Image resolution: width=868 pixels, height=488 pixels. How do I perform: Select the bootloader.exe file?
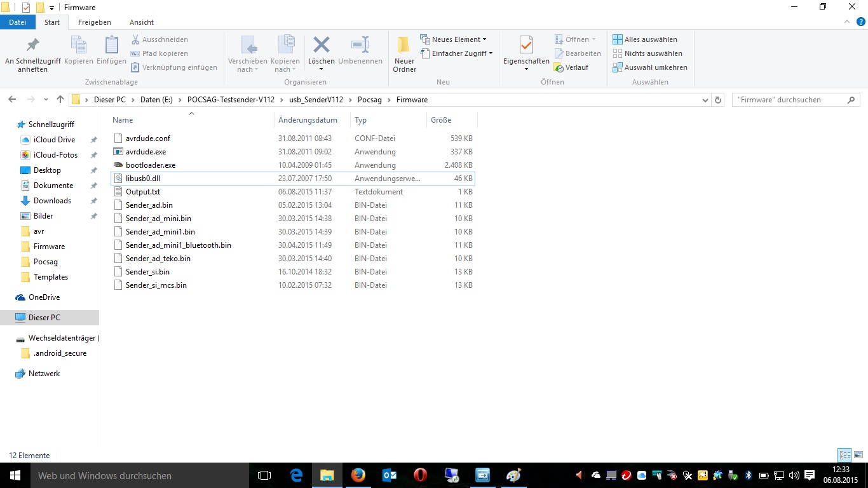(151, 165)
